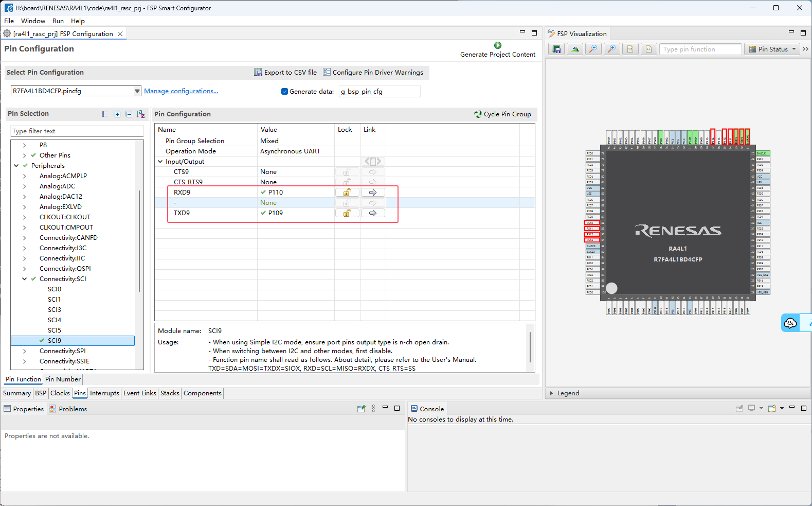Click the Expand All icon in Pin Selection

(117, 114)
